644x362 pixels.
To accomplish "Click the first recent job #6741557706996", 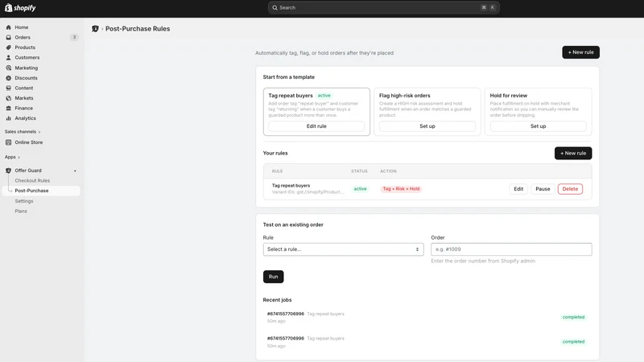I will [286, 314].
